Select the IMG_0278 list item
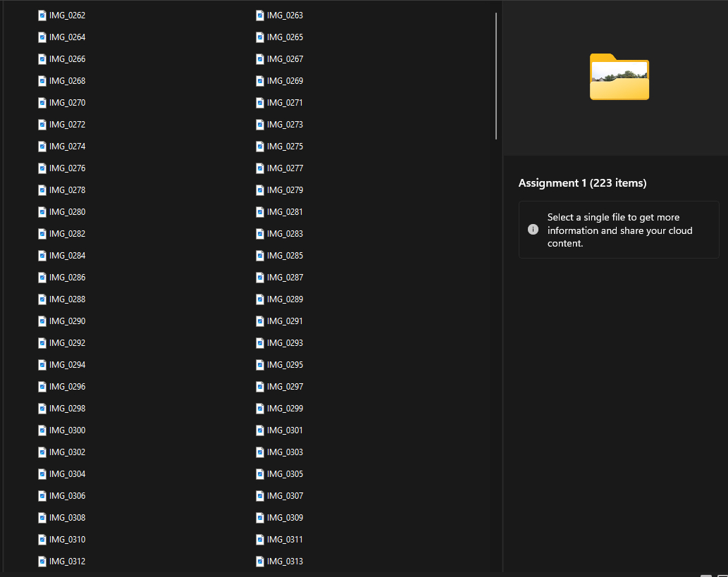 pos(67,190)
